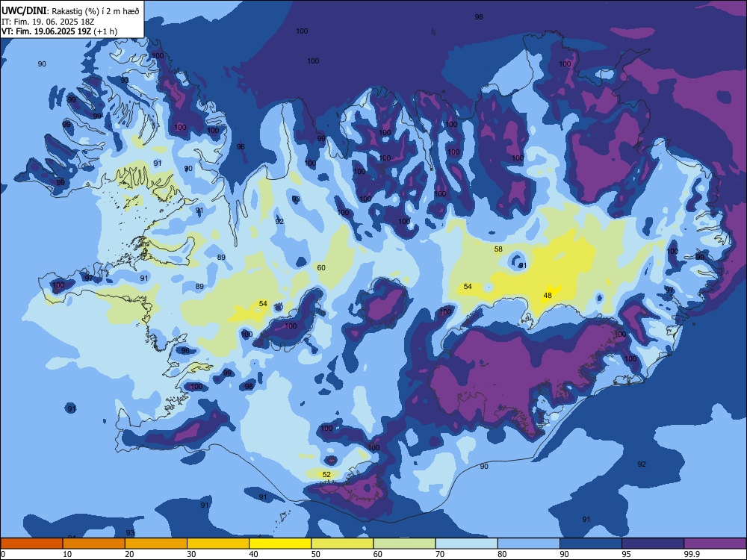Click the legend tick label 40
Viewport: 747px width, 560px height.
(253, 554)
